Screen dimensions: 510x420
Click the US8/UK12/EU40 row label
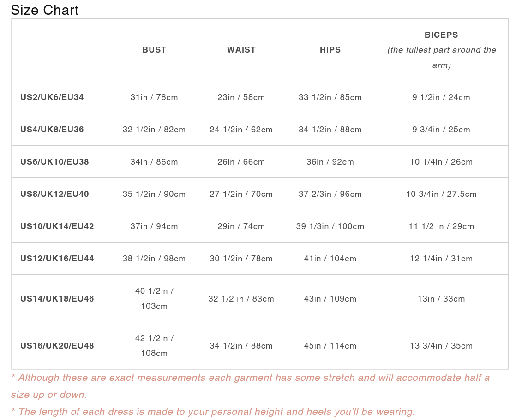pyautogui.click(x=54, y=194)
